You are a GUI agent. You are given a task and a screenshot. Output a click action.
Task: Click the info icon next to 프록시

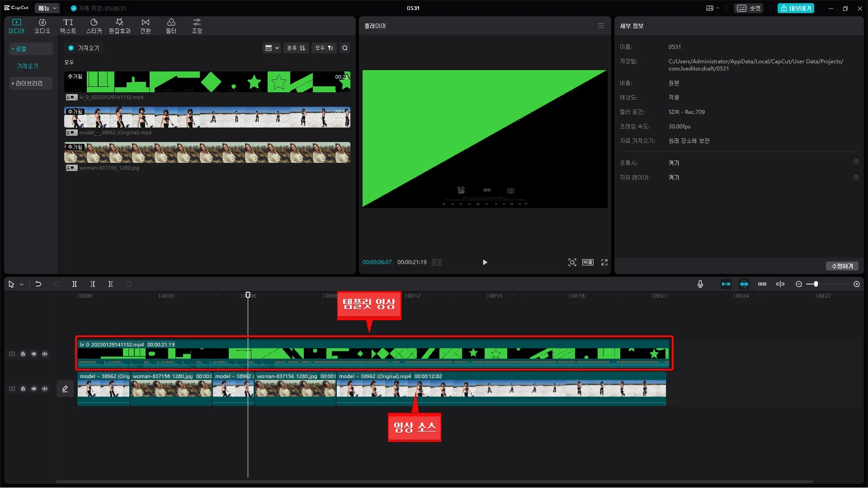[x=856, y=162]
